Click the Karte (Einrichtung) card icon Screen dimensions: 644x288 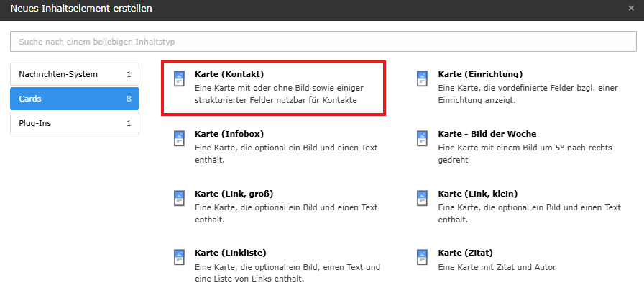coord(423,79)
